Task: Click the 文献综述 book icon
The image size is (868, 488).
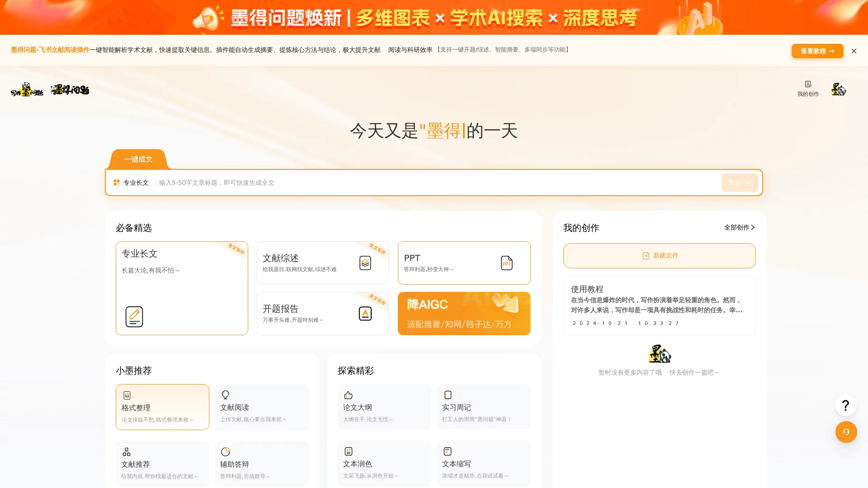Action: click(x=365, y=263)
